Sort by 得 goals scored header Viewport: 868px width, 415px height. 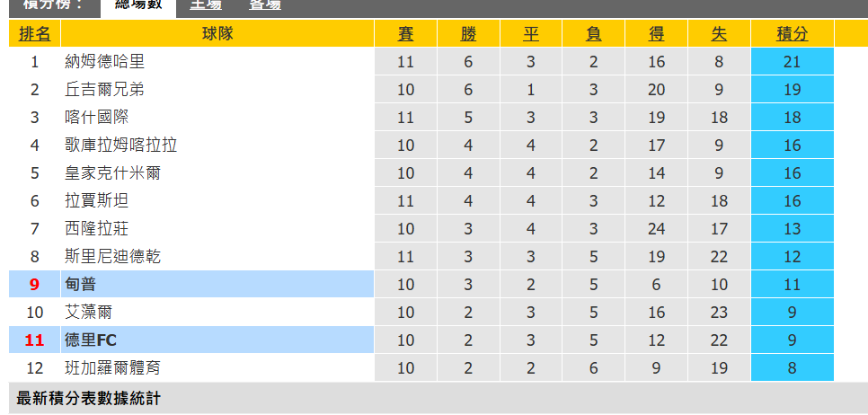pyautogui.click(x=657, y=34)
